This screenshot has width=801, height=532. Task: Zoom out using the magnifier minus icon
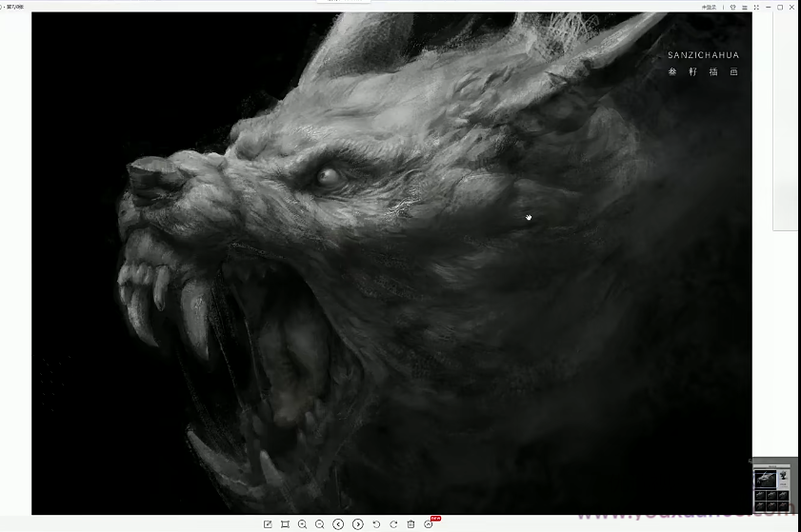point(320,524)
